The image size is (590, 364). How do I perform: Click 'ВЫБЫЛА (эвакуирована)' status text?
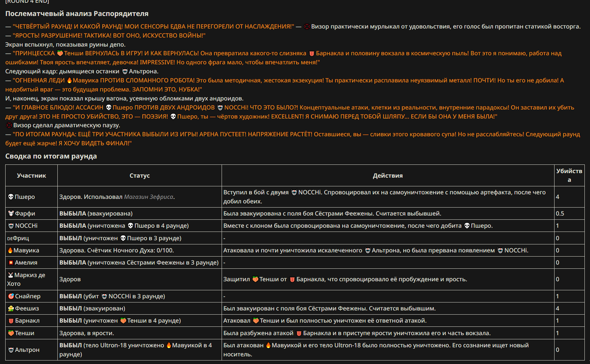[x=96, y=213]
